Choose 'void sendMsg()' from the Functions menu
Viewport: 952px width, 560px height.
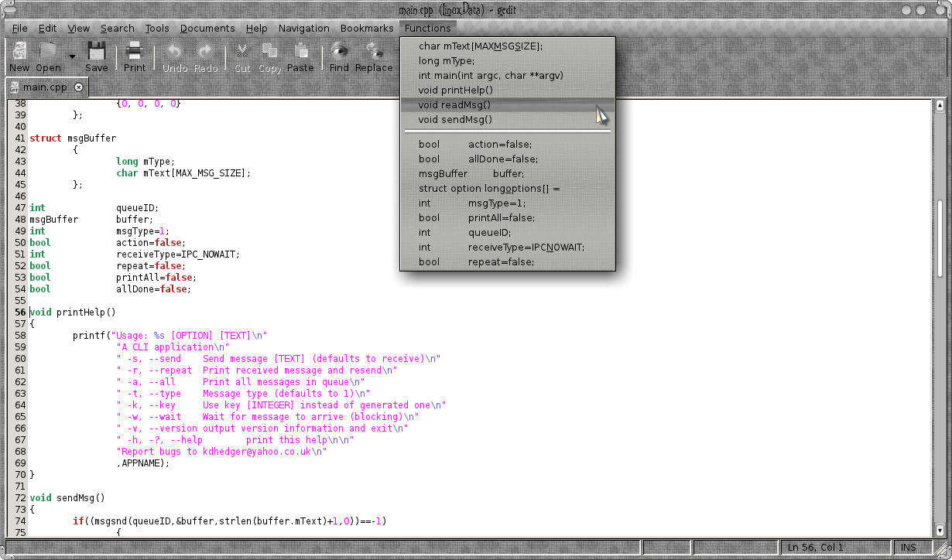[x=508, y=120]
